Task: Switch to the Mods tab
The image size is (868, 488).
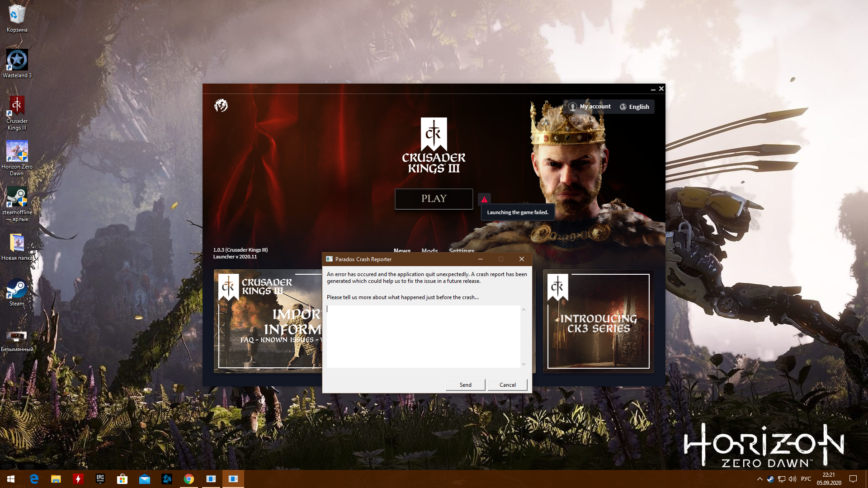Action: point(429,250)
